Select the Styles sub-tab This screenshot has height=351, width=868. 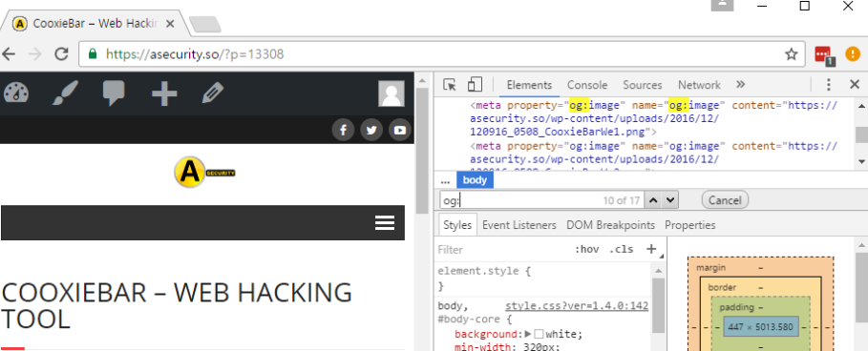click(x=457, y=225)
